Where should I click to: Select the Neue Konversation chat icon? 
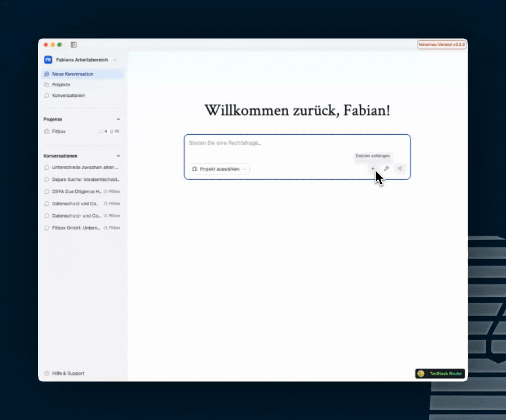47,74
